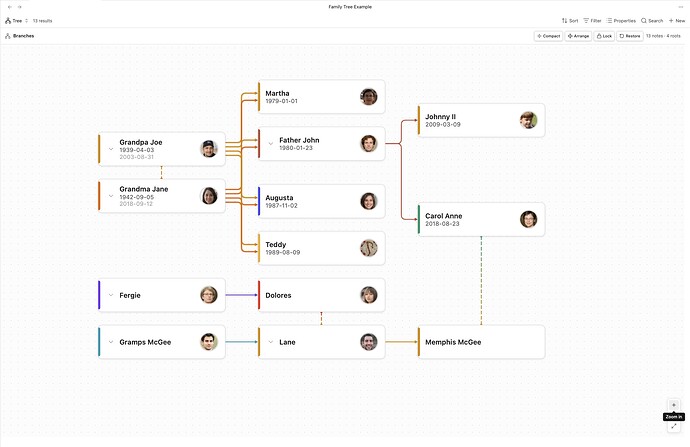Image resolution: width=690 pixels, height=447 pixels.
Task: Navigate back with the left arrow
Action: pos(8,7)
